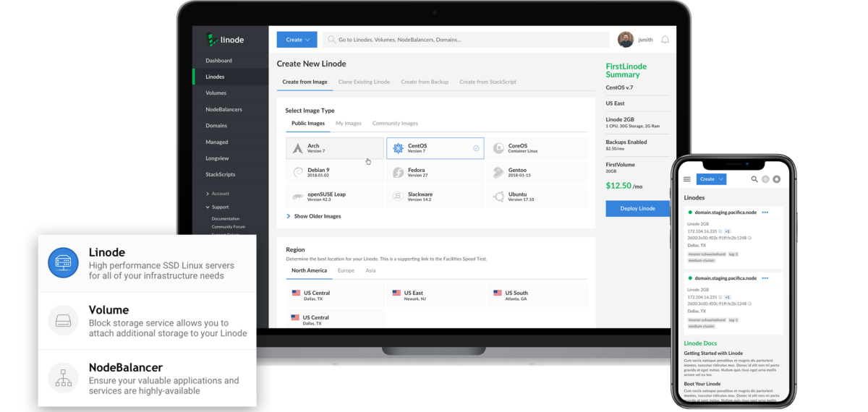Tap the bell icon on the phone
This screenshot has width=868, height=412.
click(777, 179)
